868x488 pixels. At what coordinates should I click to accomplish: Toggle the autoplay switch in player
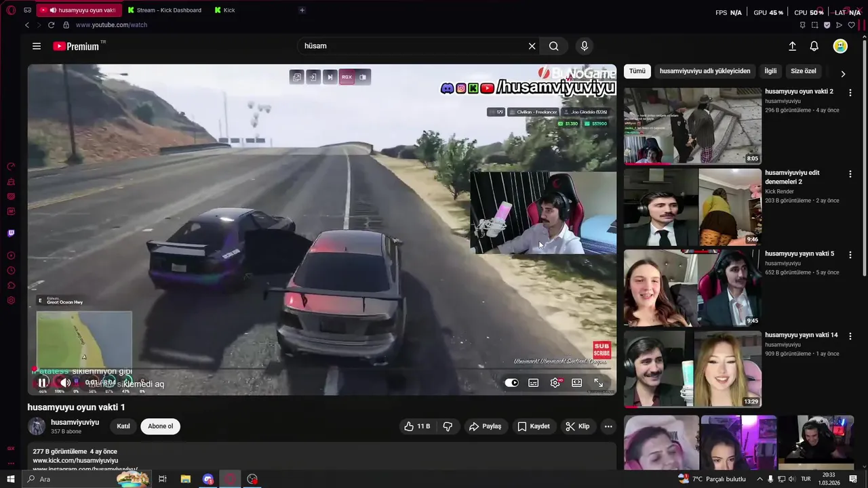(x=512, y=383)
